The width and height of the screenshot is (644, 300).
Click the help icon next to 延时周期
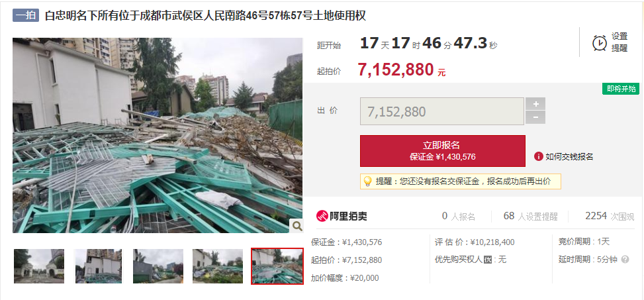[x=625, y=260]
